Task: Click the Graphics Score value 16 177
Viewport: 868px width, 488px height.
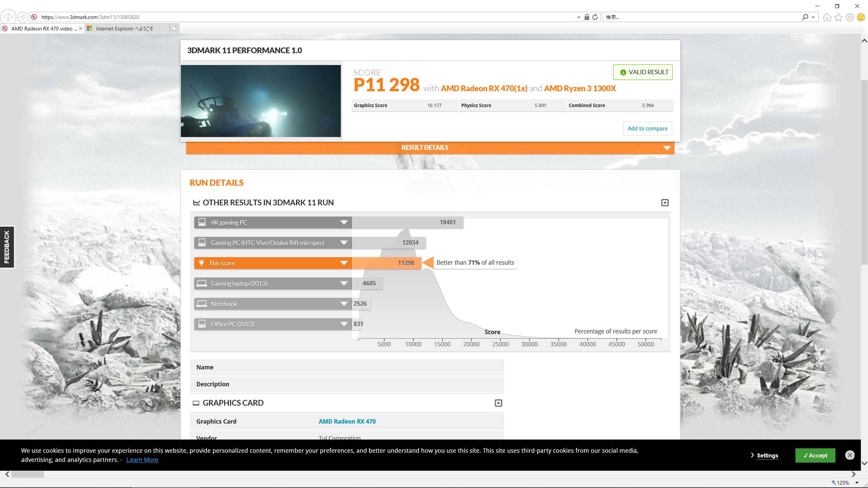Action: (x=434, y=105)
